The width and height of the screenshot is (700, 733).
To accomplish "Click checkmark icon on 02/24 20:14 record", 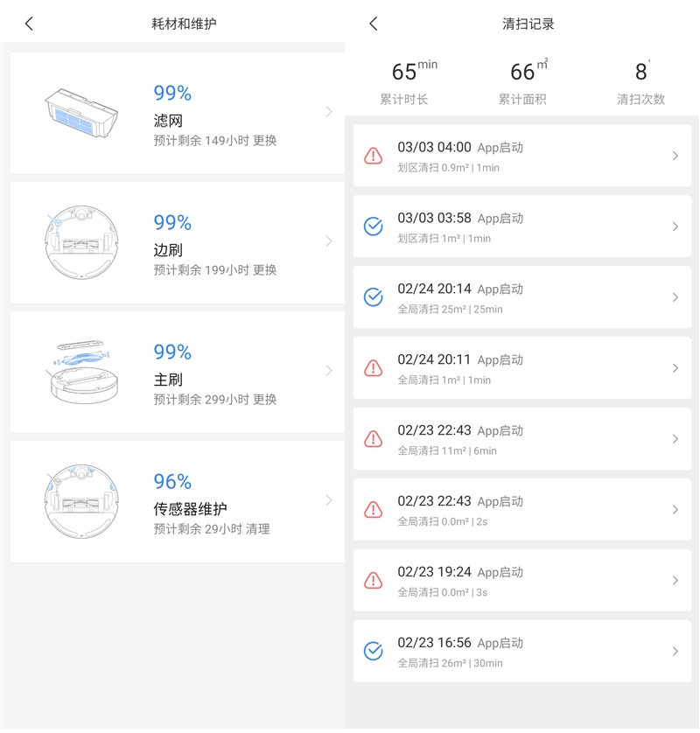I will click(x=374, y=297).
